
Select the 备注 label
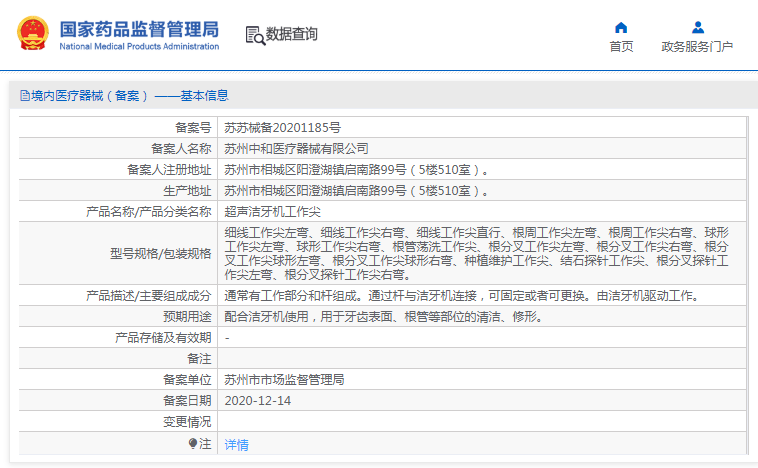point(199,359)
